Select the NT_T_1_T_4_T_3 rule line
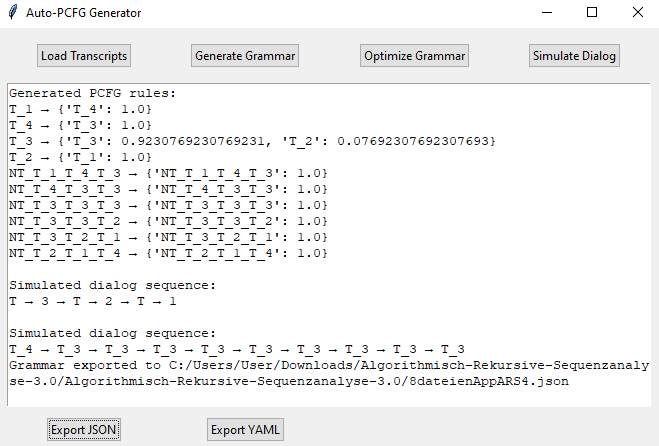This screenshot has height=446, width=659. pos(168,173)
